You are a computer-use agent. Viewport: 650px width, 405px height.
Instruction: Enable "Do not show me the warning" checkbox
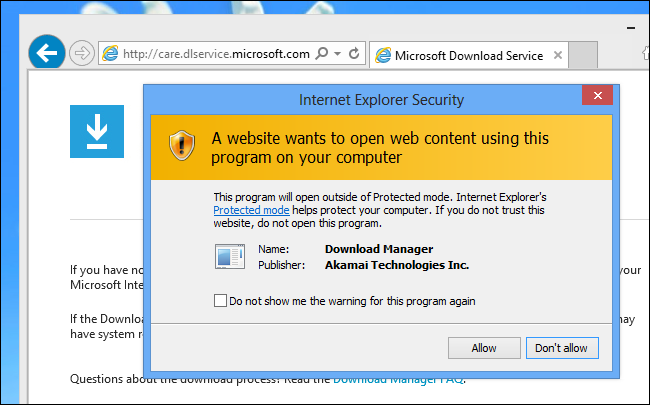tap(220, 300)
